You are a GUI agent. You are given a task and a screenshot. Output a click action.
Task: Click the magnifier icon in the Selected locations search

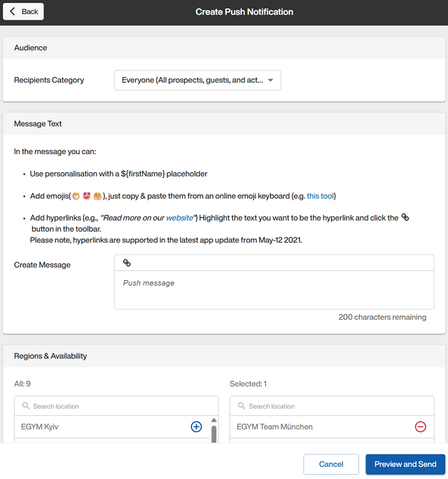[241, 406]
